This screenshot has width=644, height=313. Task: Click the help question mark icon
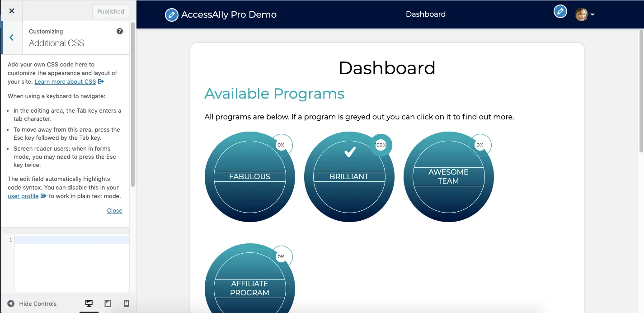[120, 31]
